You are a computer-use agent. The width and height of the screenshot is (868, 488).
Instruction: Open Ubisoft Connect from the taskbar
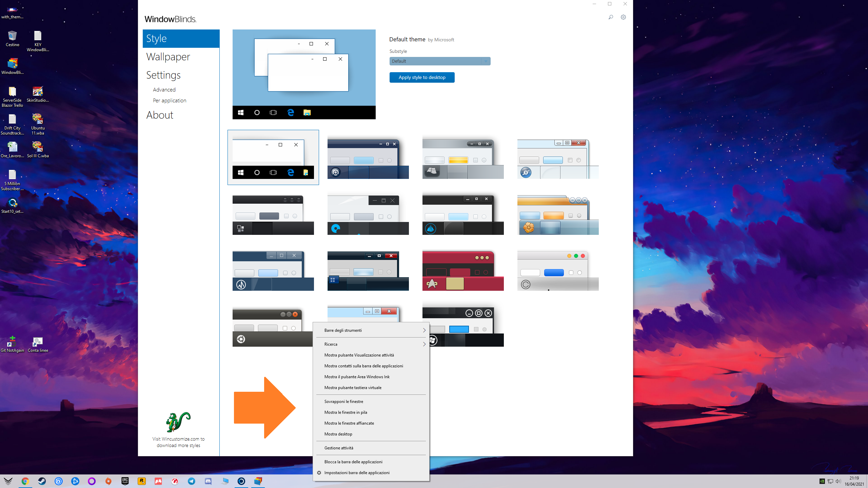coord(58,481)
